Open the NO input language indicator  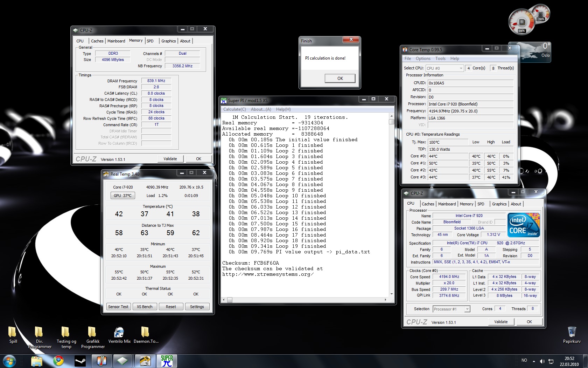pos(524,360)
